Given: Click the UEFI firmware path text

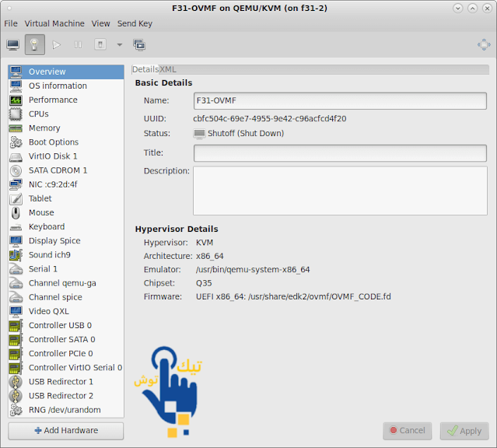Looking at the screenshot, I should pos(293,297).
